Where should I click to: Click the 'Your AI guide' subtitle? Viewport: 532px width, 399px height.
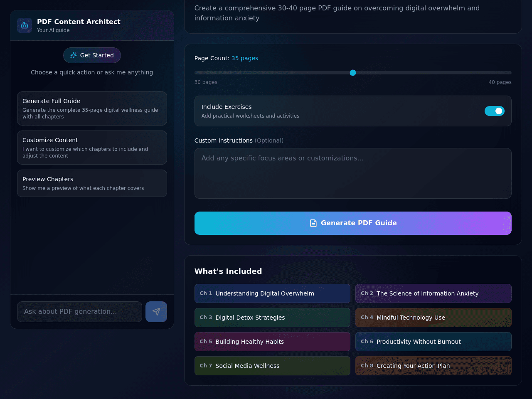53,30
